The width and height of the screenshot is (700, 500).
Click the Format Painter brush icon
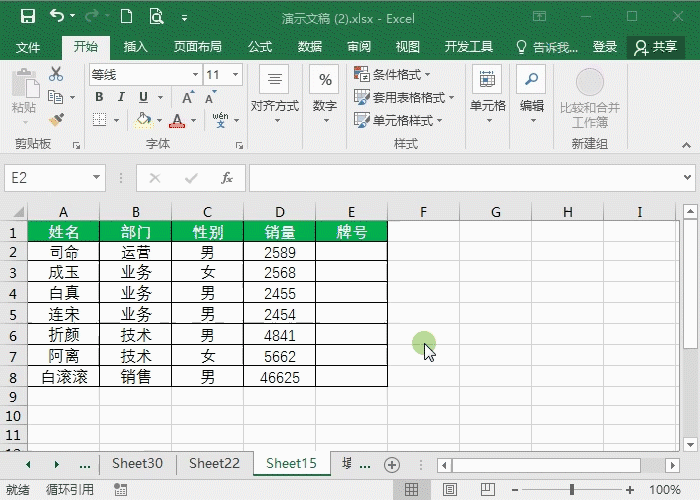(x=56, y=120)
